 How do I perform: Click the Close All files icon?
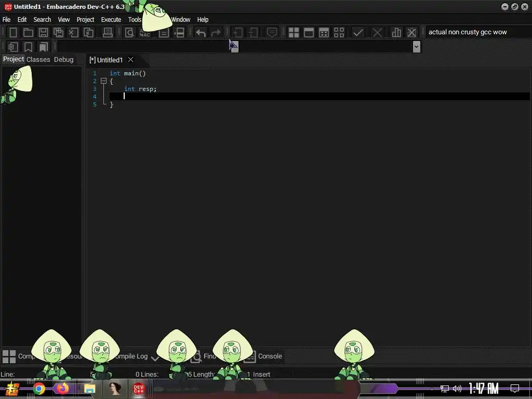coord(88,33)
